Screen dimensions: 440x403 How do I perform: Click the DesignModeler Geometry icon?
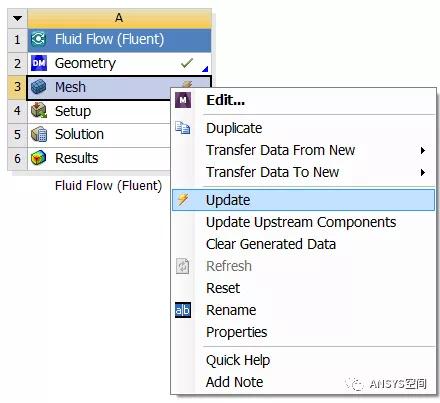[39, 63]
